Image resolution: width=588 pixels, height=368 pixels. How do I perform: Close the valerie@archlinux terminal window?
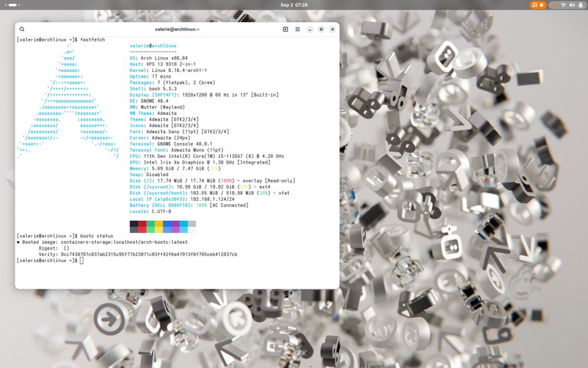(332, 29)
